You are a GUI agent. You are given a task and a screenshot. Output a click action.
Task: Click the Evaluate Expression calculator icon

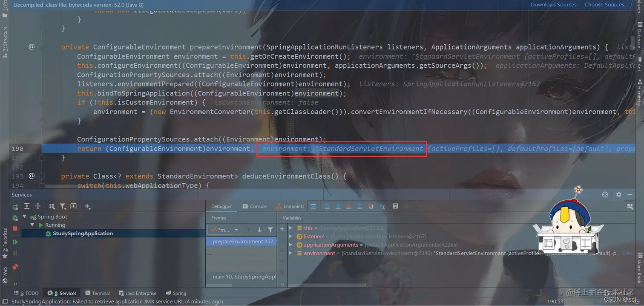tap(395, 206)
